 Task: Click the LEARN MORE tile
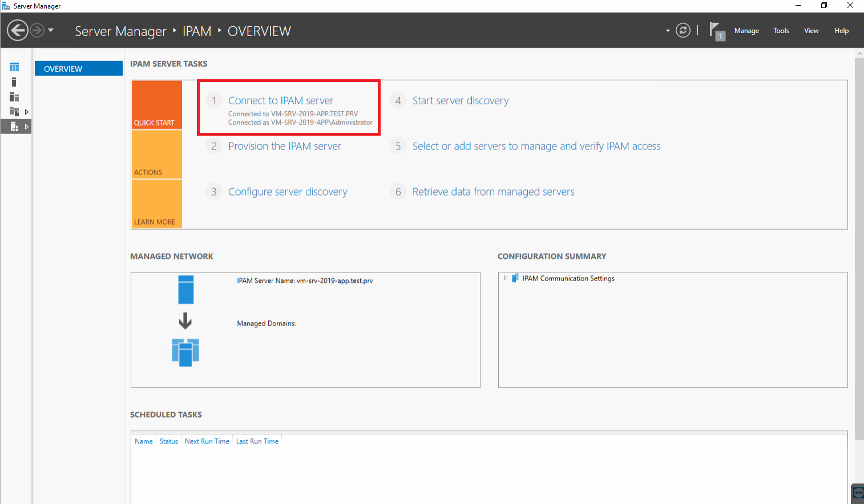point(157,204)
